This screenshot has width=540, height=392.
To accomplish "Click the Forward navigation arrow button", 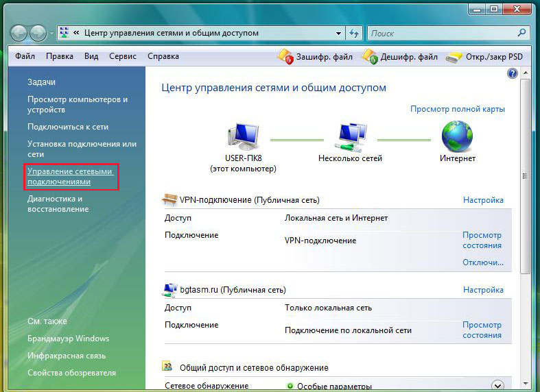I will [x=38, y=34].
